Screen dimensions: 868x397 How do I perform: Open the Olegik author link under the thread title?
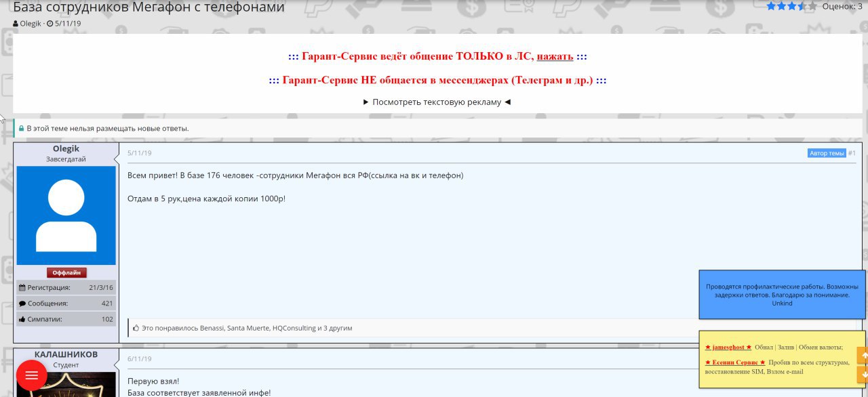[x=31, y=23]
